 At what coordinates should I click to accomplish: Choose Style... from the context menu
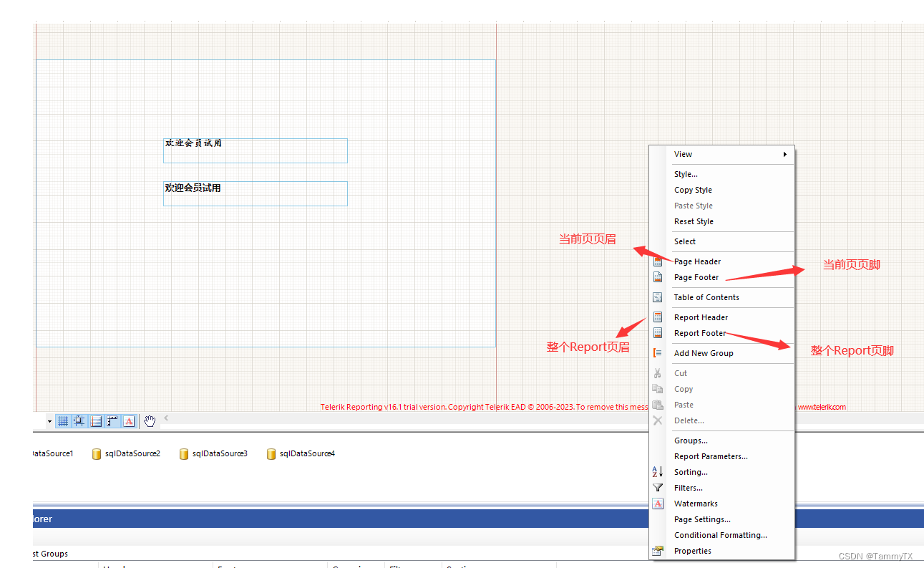[x=722, y=174]
